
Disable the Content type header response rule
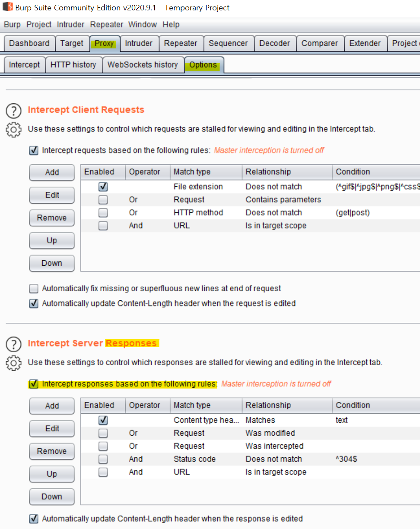103,420
